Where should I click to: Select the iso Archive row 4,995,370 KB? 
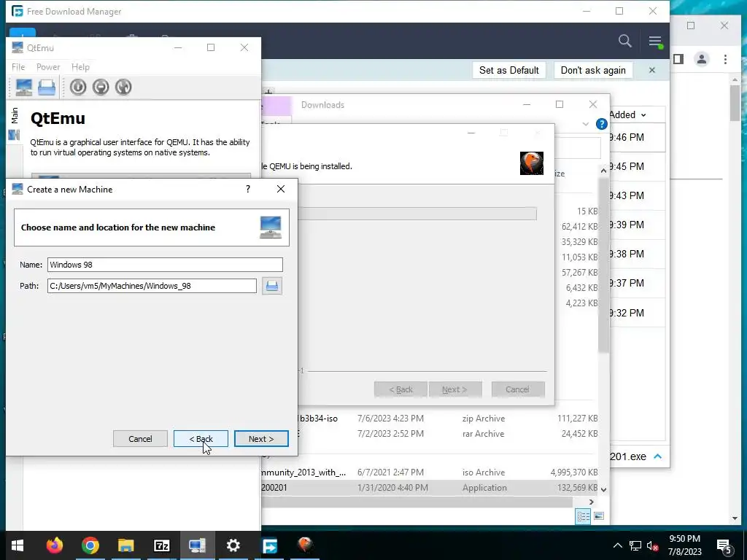pos(430,472)
